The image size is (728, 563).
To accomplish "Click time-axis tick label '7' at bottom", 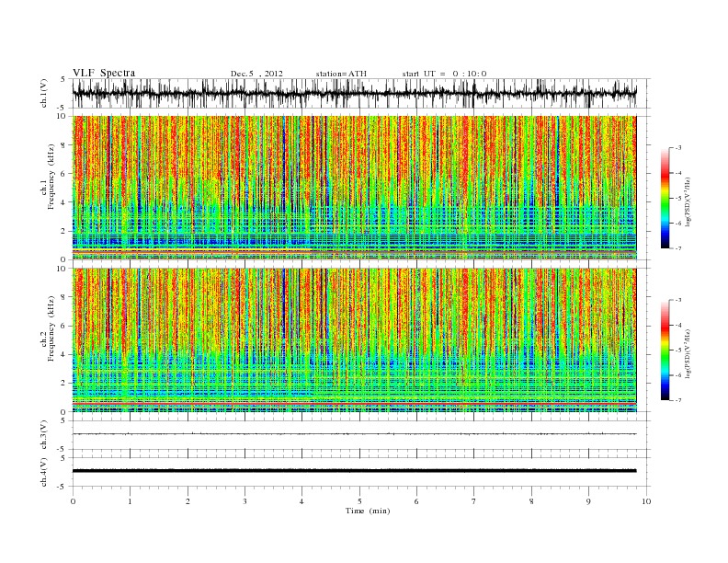I will pos(474,501).
